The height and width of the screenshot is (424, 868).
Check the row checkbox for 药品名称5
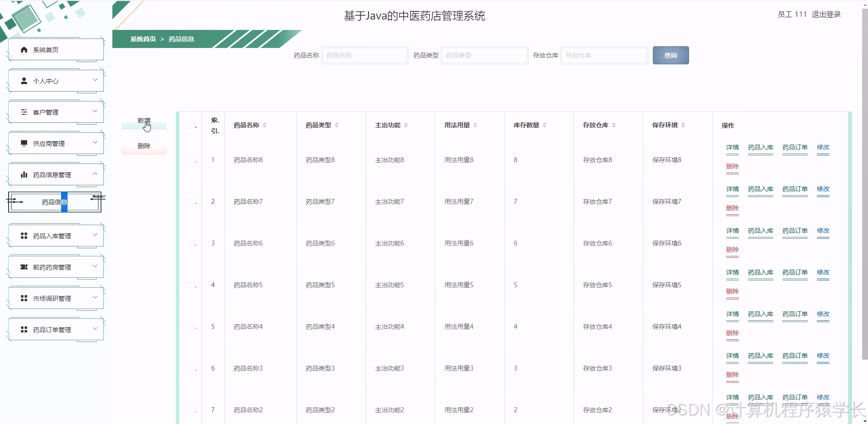(191, 284)
